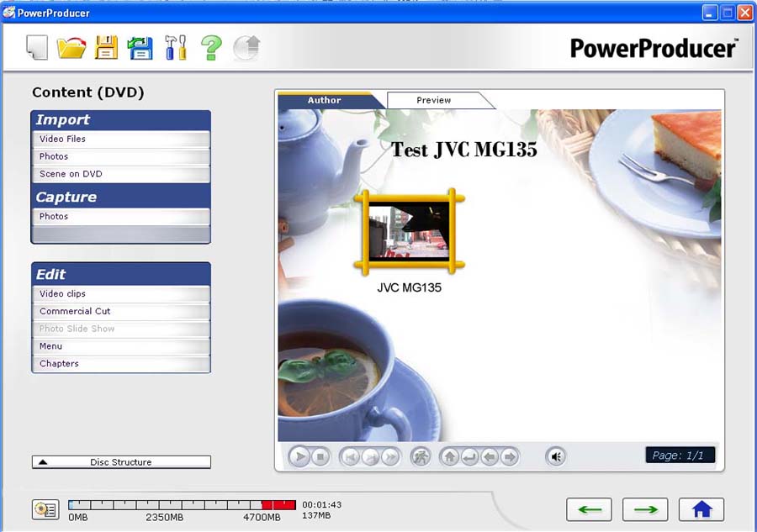
Task: Click the disc capacity usage bar
Action: [x=182, y=504]
